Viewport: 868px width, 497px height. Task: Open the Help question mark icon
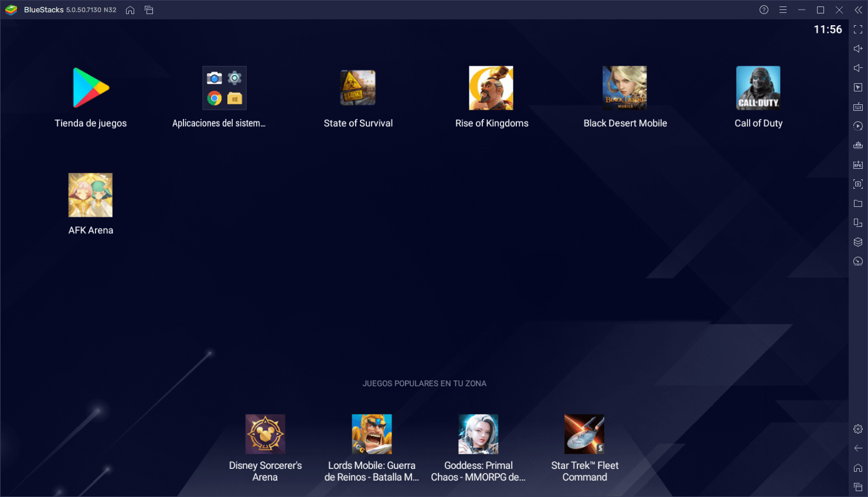pyautogui.click(x=764, y=10)
